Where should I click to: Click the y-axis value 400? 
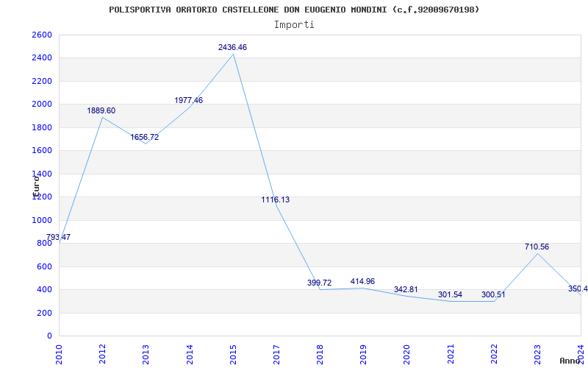(x=44, y=290)
